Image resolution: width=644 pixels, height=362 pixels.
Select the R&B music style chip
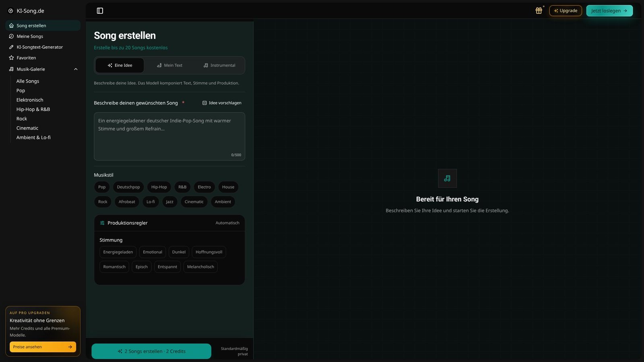click(x=182, y=187)
